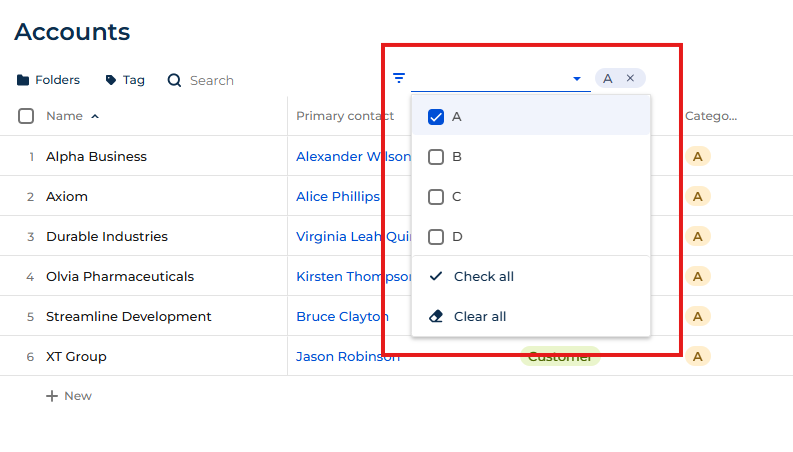Click the plus icon beside New

52,396
